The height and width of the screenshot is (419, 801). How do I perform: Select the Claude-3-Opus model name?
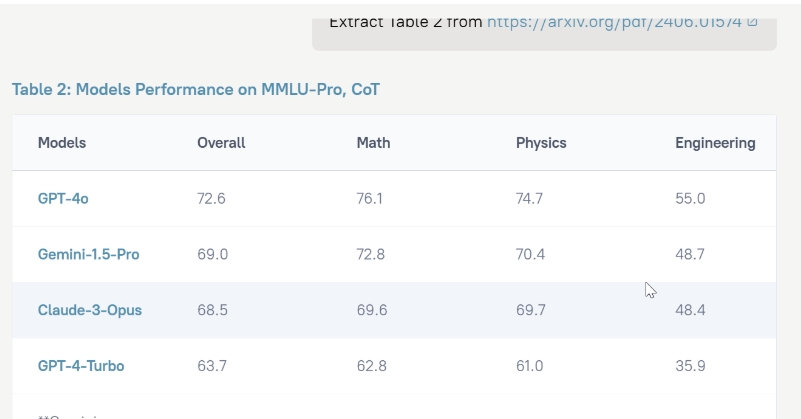pos(90,310)
